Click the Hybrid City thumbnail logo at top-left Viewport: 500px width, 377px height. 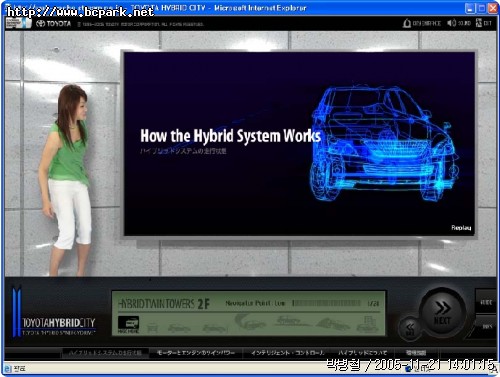tap(18, 23)
